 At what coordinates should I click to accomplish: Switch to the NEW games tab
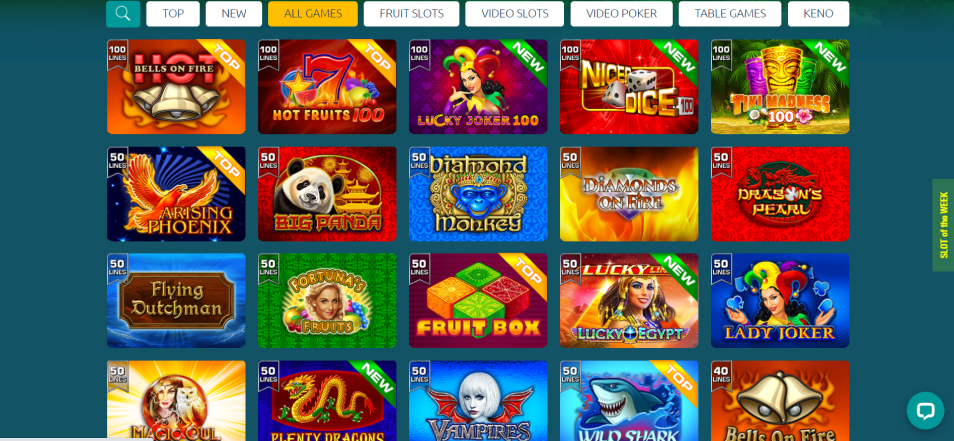point(234,13)
